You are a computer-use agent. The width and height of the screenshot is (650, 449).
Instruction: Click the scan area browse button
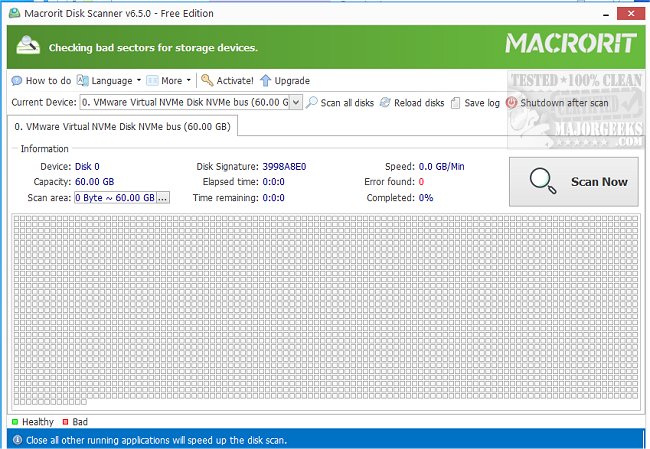pyautogui.click(x=163, y=198)
